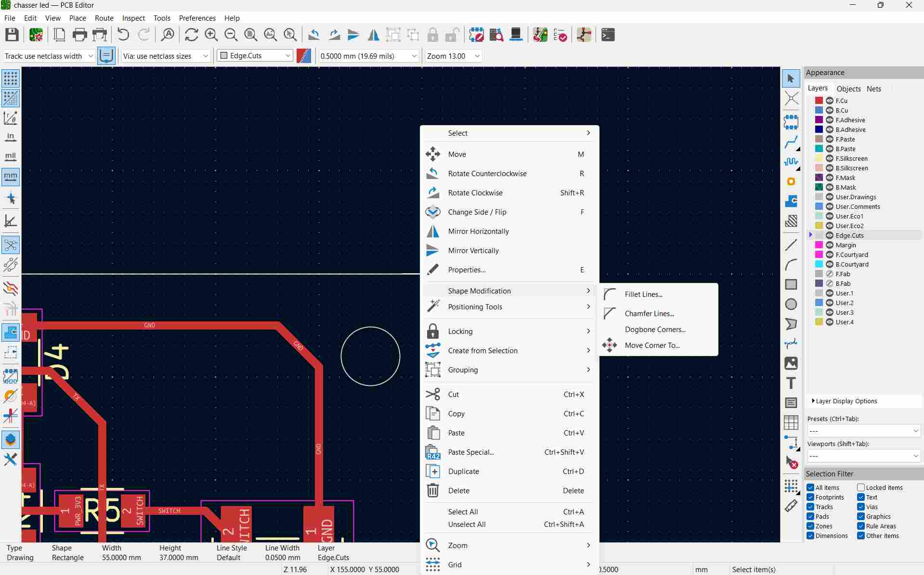Refresh the board view

click(191, 35)
